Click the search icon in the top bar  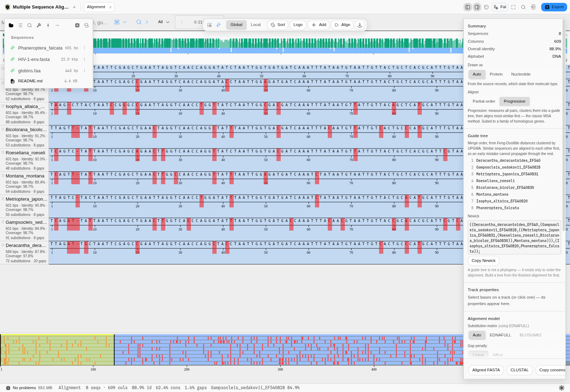coord(523,7)
